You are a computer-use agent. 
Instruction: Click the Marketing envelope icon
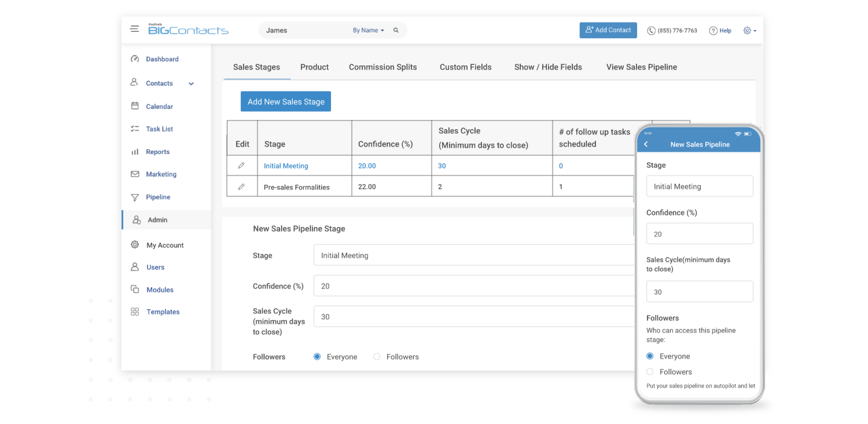pos(135,174)
